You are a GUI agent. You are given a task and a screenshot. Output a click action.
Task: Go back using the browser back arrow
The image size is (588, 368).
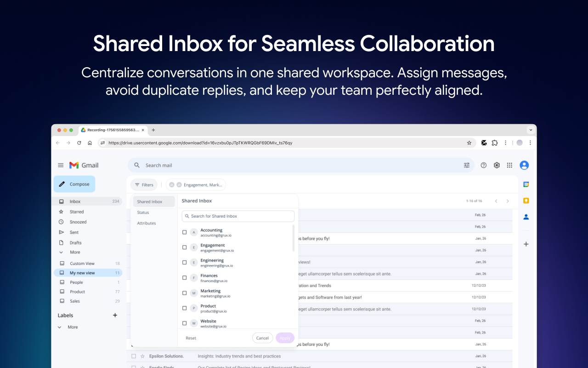point(58,143)
